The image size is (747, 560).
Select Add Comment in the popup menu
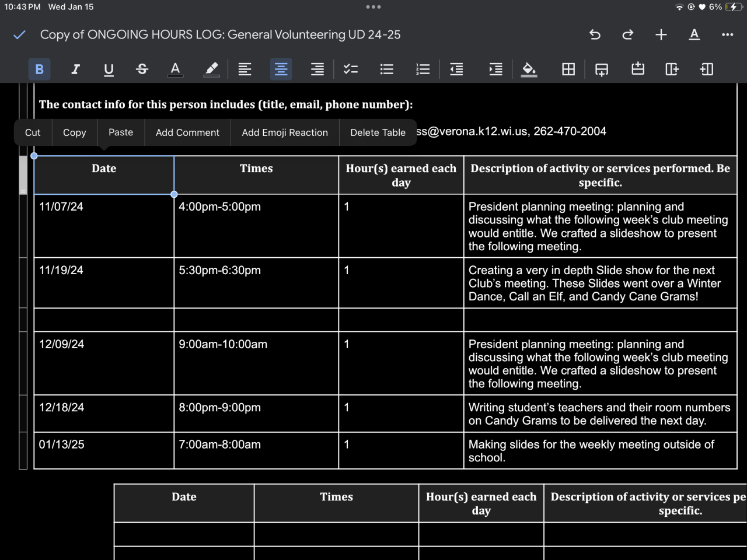point(187,132)
